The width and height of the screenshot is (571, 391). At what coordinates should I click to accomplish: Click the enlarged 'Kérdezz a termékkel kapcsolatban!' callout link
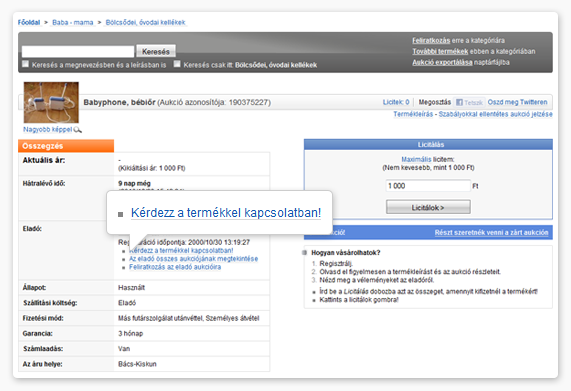(x=226, y=213)
